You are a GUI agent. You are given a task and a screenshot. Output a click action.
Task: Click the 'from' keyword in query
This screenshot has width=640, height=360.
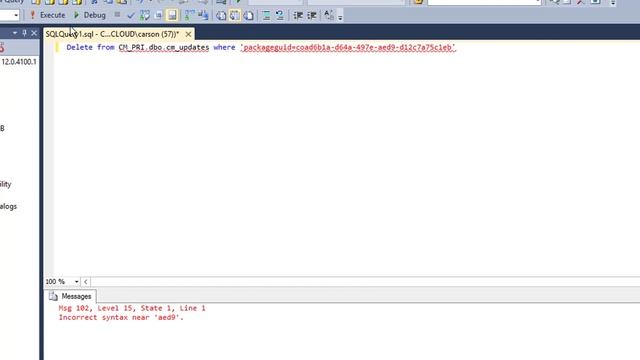pyautogui.click(x=106, y=47)
